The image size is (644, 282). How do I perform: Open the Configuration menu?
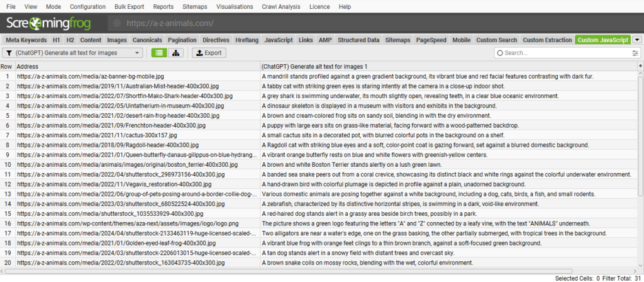click(88, 6)
